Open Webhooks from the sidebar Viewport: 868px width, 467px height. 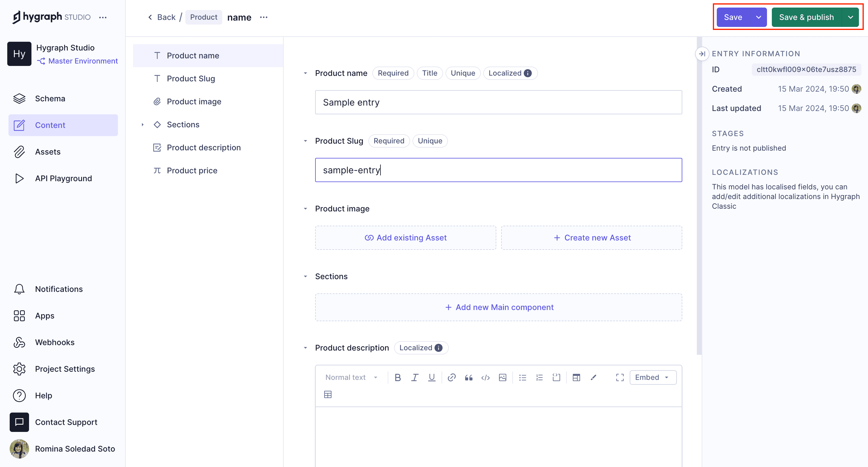[x=54, y=342]
